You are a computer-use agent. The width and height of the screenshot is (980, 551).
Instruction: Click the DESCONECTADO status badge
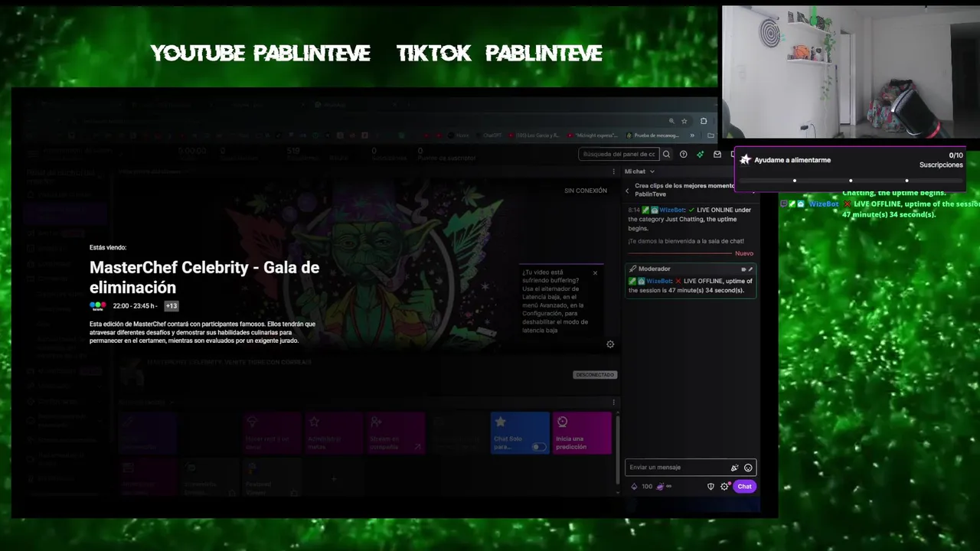[x=595, y=375]
